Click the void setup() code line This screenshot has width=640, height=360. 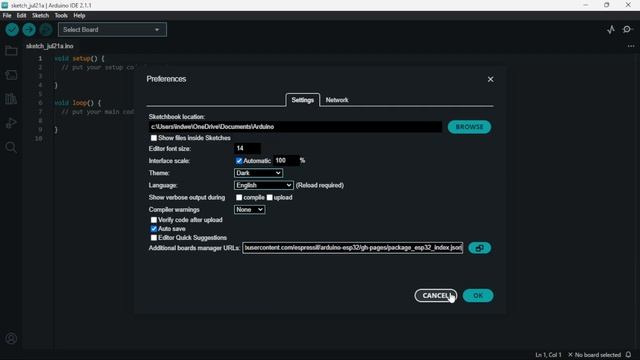click(80, 59)
